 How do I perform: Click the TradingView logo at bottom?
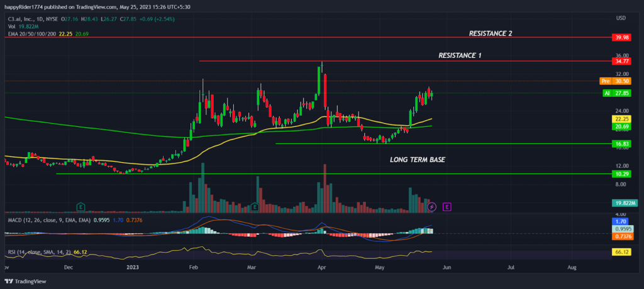pyautogui.click(x=25, y=281)
